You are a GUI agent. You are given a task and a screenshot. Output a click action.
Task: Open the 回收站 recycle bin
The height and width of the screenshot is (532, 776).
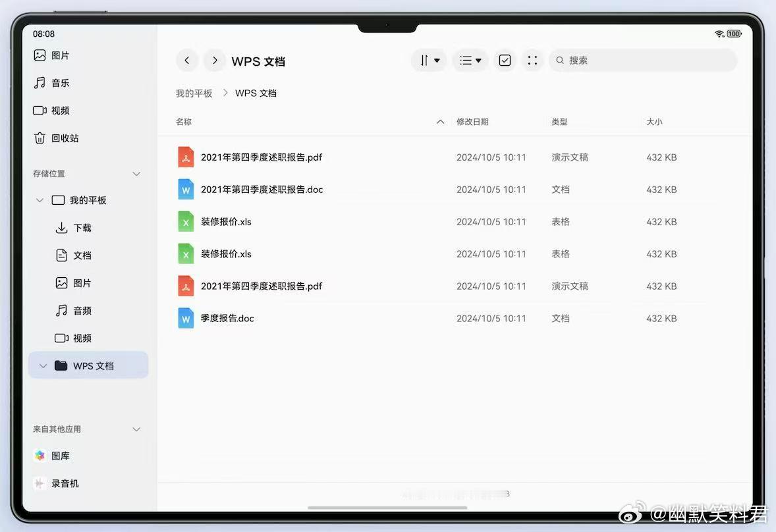tap(56, 138)
